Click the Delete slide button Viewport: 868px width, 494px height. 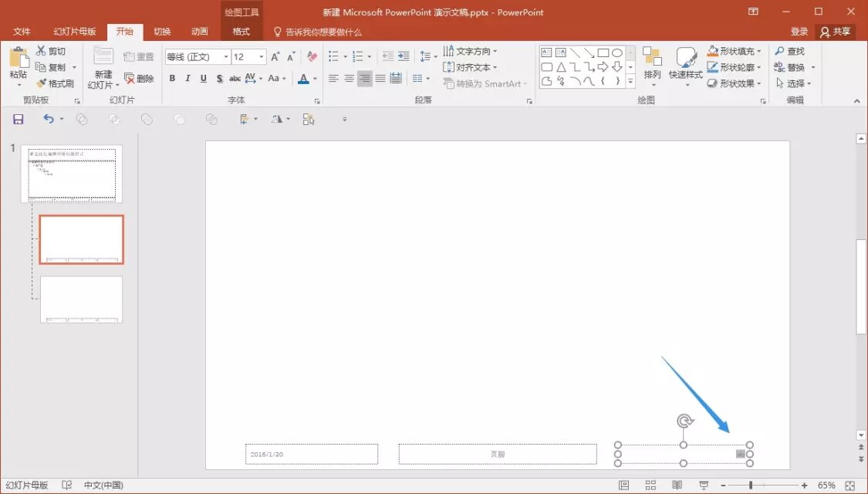pyautogui.click(x=139, y=78)
